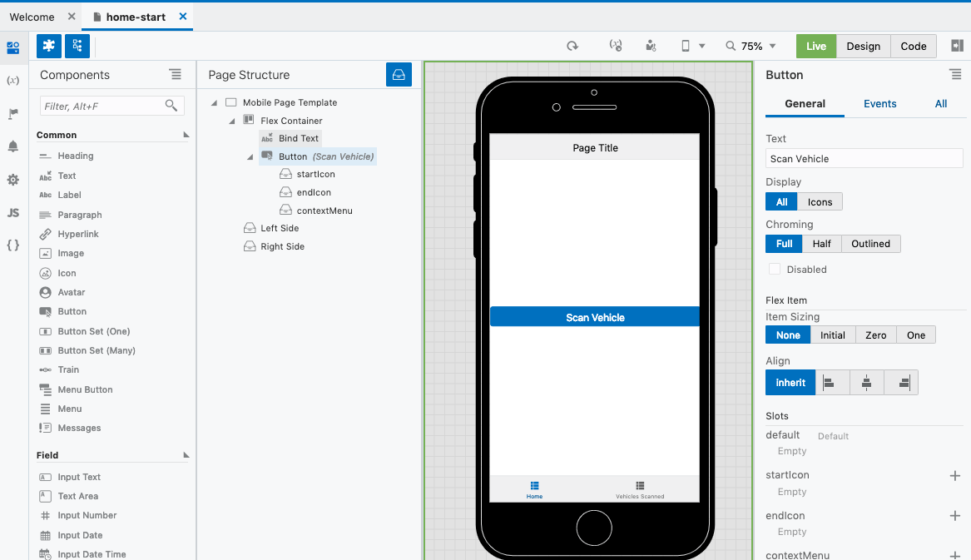Click the reload page icon
This screenshot has height=560, width=971.
pyautogui.click(x=572, y=47)
